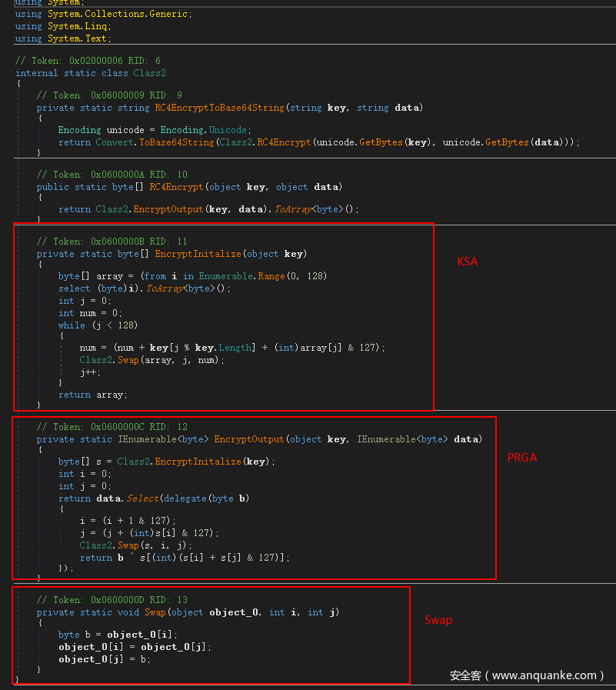Click the Token 0x0600000A RID 10 comment

[x=112, y=175]
